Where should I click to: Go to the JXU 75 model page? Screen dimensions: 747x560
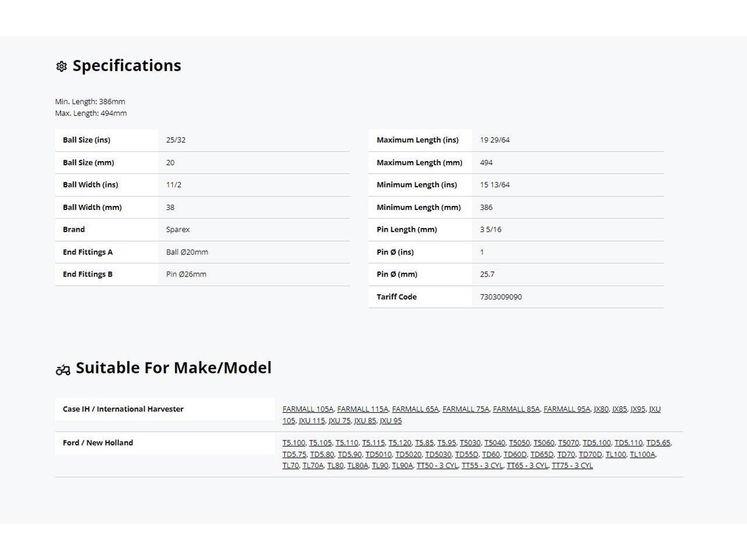[x=340, y=421]
